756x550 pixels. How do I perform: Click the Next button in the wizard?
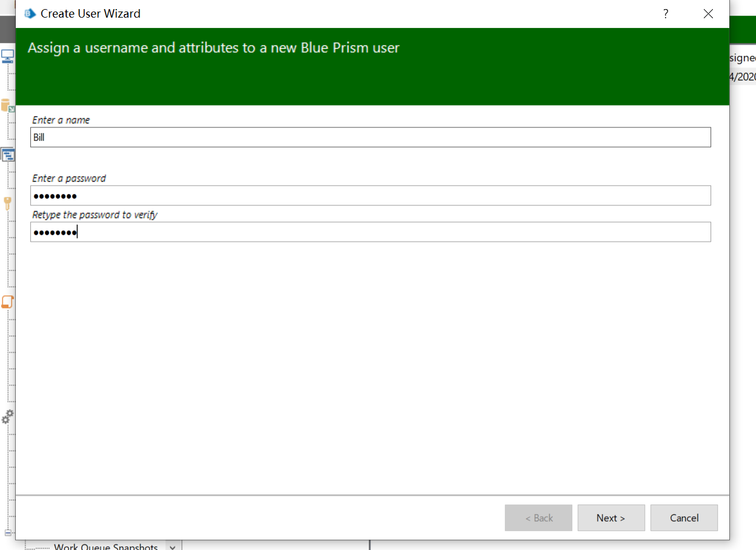(x=611, y=518)
